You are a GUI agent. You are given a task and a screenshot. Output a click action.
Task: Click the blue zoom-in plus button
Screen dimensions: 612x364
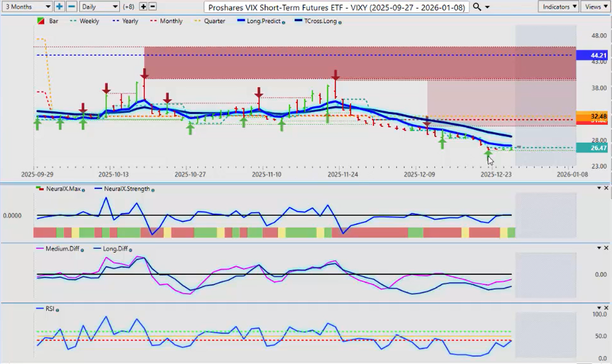coord(59,7)
